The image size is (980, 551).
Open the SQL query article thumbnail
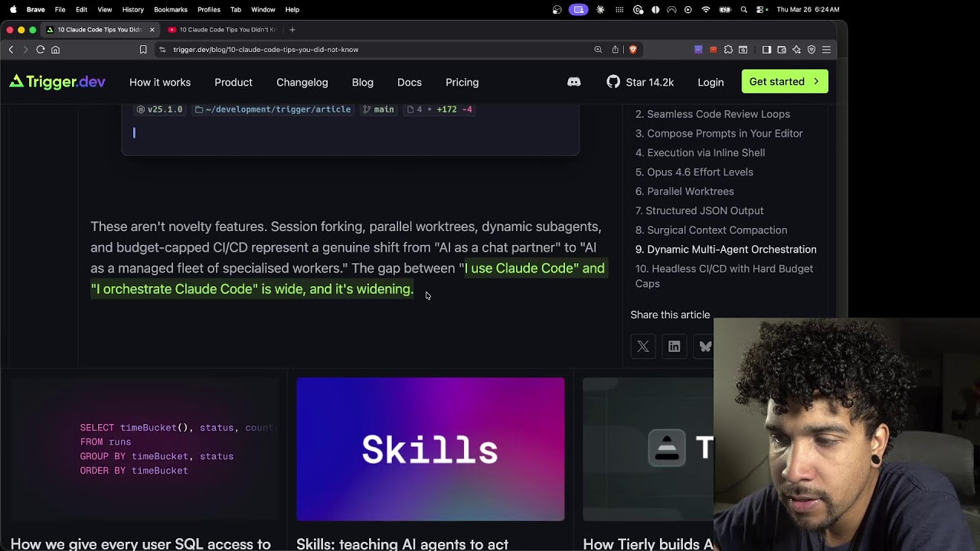[144, 449]
